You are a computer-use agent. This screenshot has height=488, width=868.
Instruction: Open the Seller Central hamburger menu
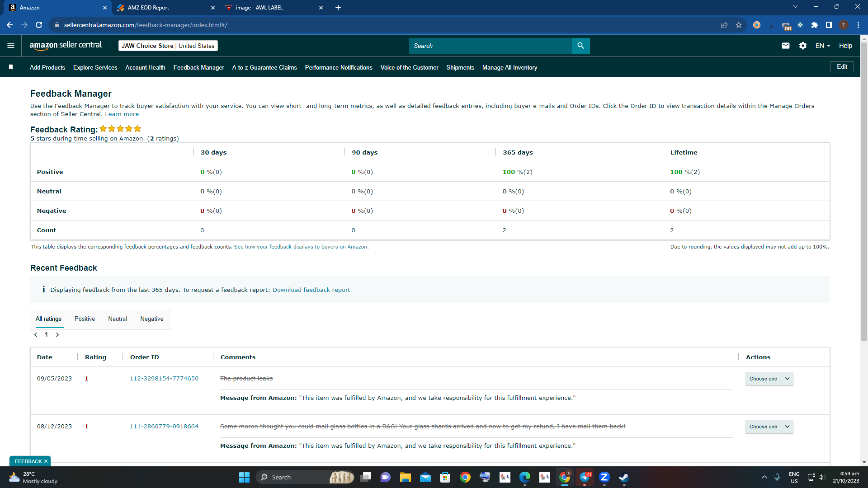11,46
